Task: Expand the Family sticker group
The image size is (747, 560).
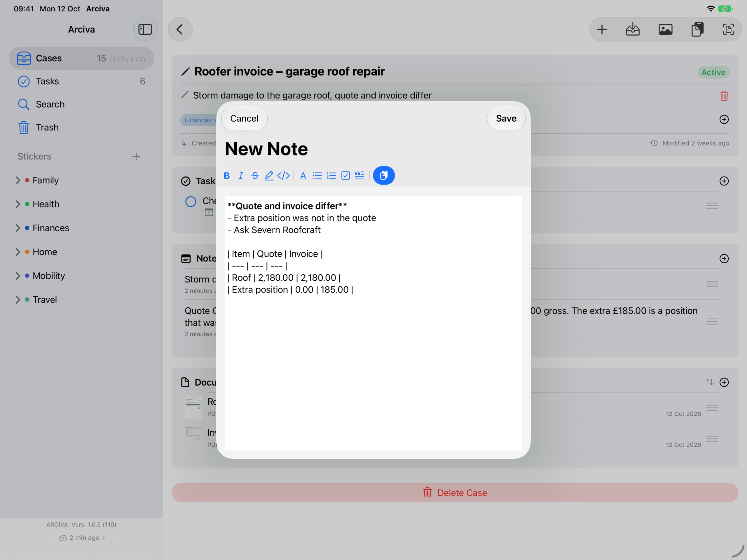Action: click(18, 180)
